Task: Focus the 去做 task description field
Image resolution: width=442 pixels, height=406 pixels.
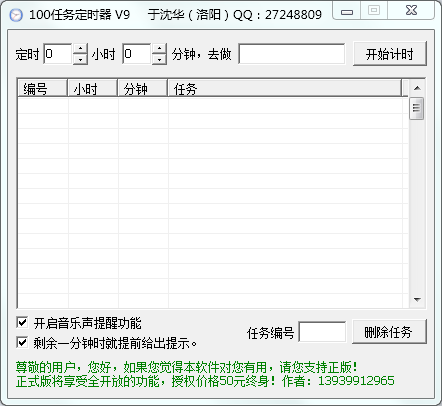Action: 292,54
